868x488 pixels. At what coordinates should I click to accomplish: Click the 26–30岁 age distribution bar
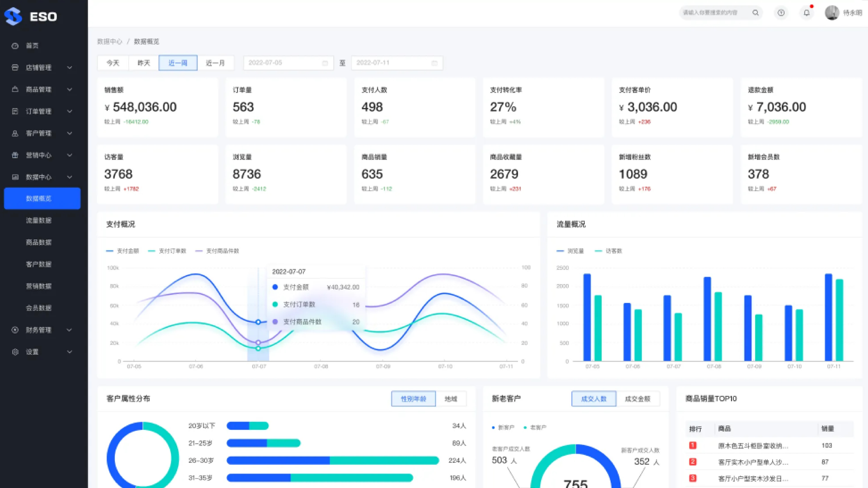pos(333,460)
